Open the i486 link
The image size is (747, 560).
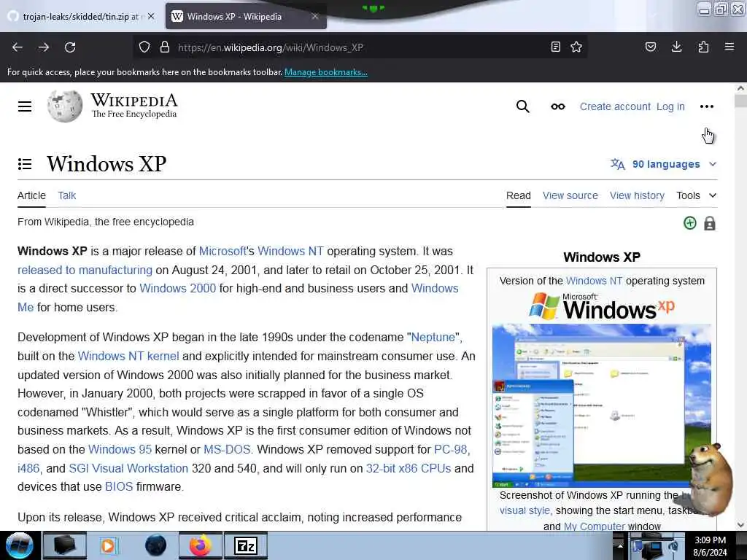click(x=28, y=468)
